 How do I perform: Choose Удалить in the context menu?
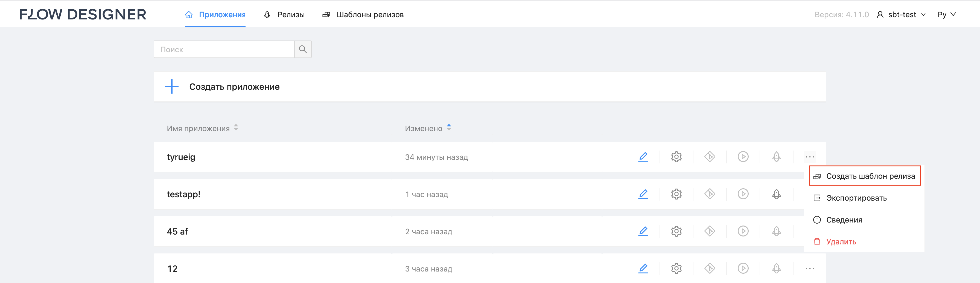tap(841, 242)
